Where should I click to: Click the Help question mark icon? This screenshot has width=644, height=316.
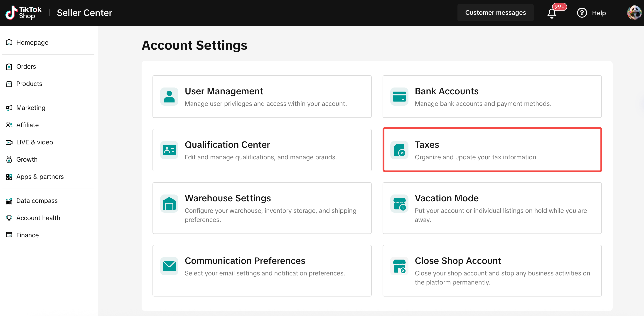(582, 13)
